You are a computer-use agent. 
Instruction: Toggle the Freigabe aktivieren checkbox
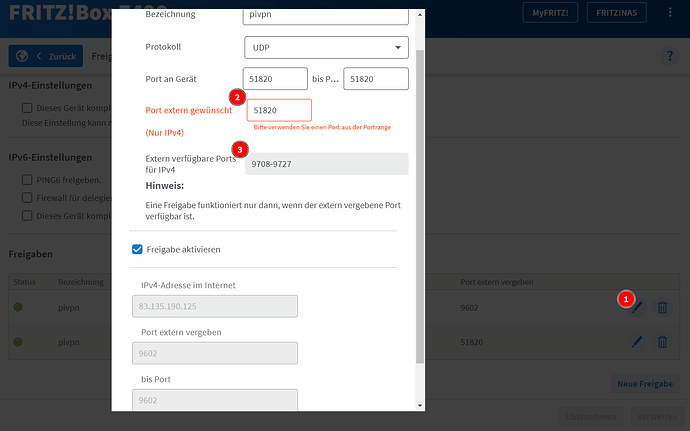tap(138, 249)
